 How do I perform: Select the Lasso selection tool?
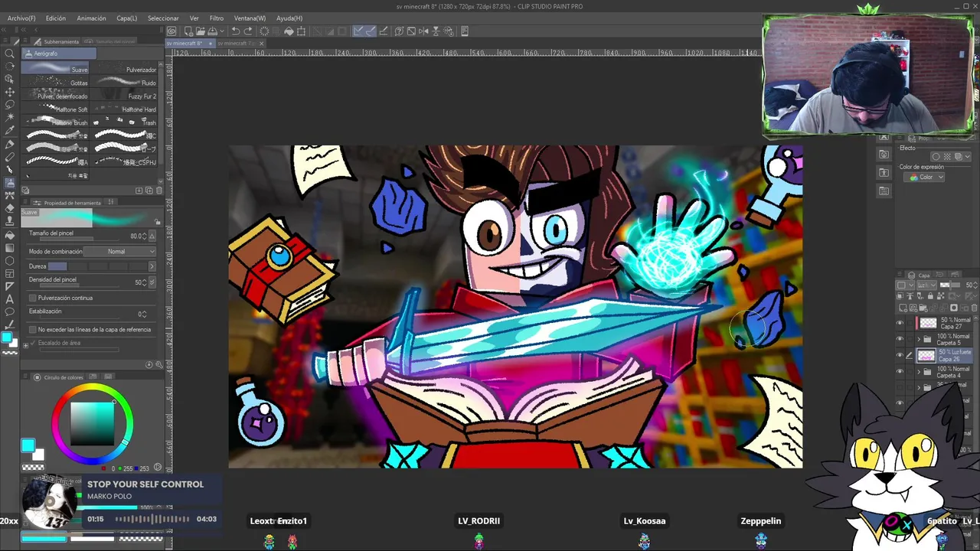9,105
